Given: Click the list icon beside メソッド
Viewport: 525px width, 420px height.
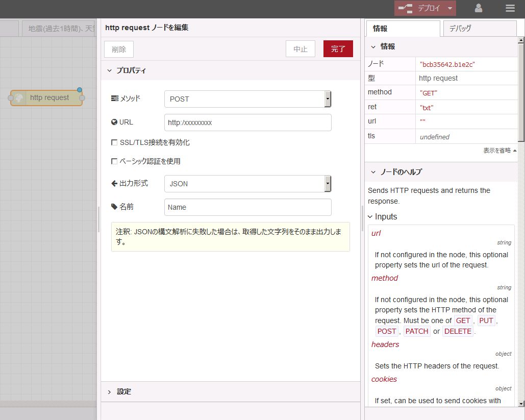Looking at the screenshot, I should click(114, 98).
